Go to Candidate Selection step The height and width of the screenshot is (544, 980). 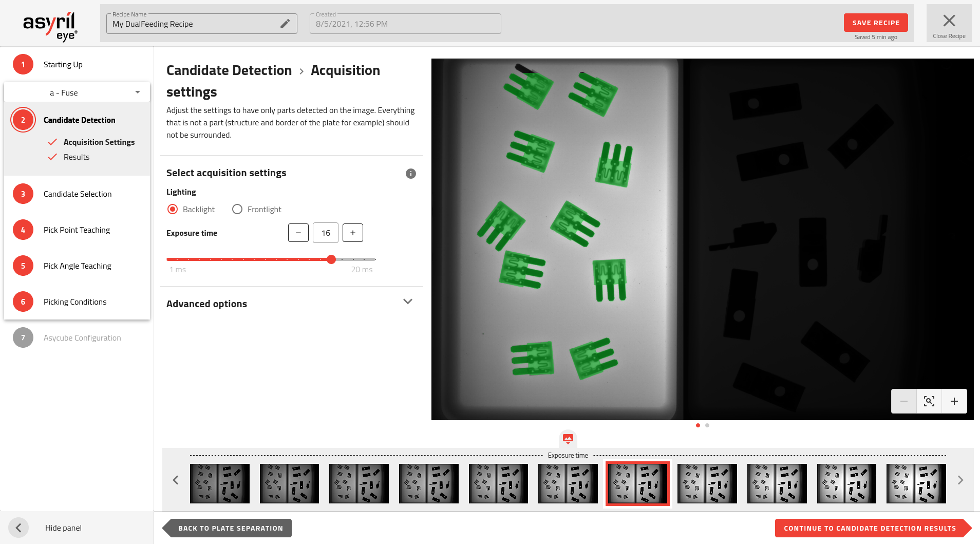[x=77, y=194]
